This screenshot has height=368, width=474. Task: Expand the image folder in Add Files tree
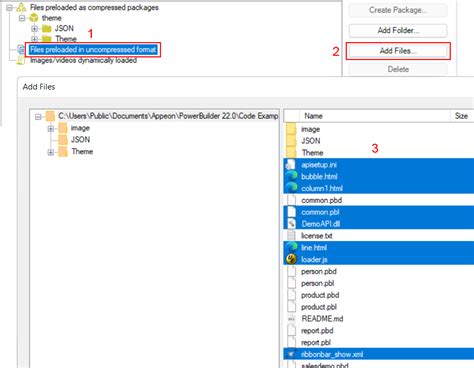coord(51,128)
